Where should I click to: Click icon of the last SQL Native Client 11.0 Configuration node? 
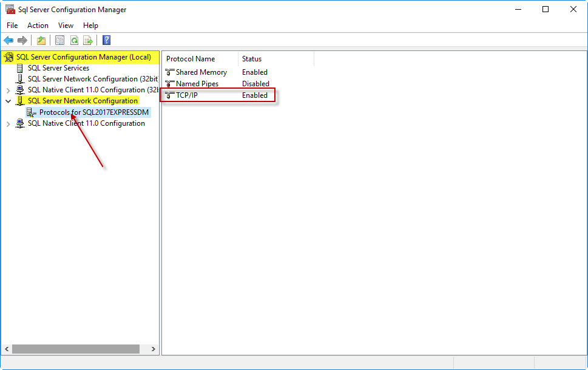tap(20, 123)
